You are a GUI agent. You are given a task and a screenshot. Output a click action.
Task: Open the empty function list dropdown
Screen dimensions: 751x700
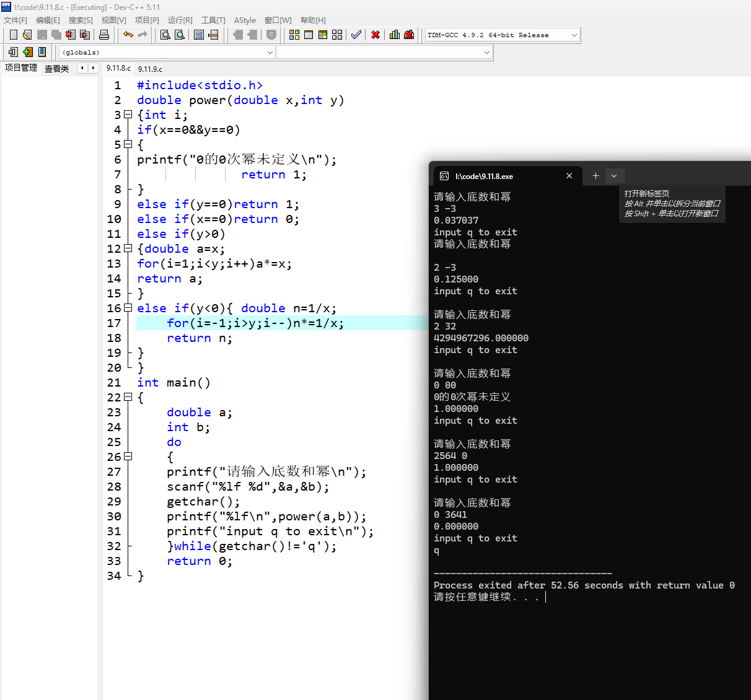384,52
